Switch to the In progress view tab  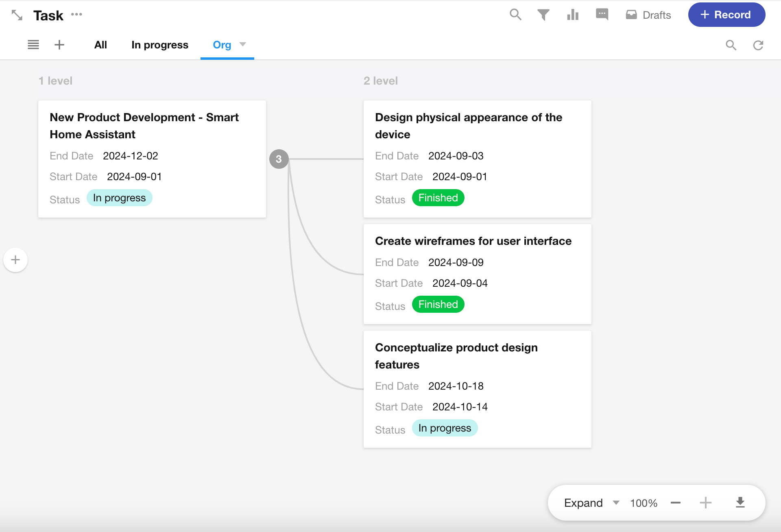(159, 45)
